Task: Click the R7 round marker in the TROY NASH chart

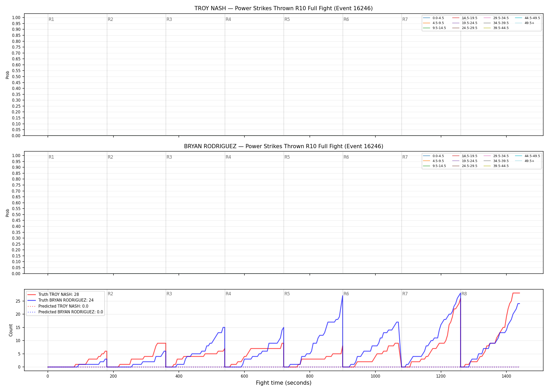Action: click(405, 19)
